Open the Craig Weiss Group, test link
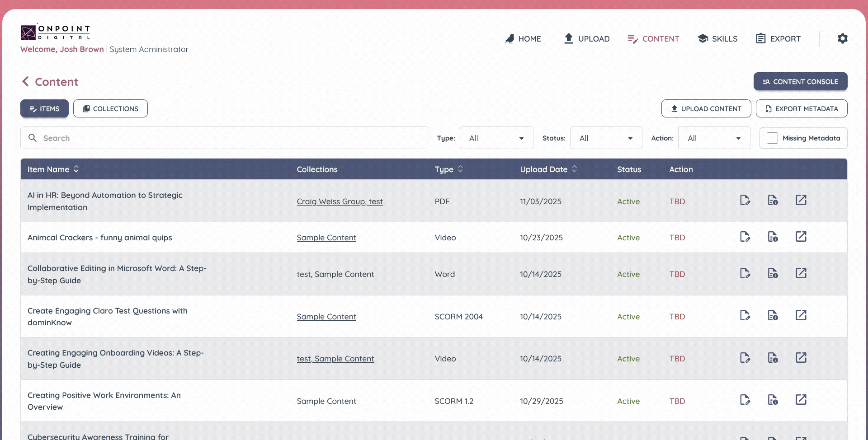This screenshot has height=440, width=868. click(340, 201)
